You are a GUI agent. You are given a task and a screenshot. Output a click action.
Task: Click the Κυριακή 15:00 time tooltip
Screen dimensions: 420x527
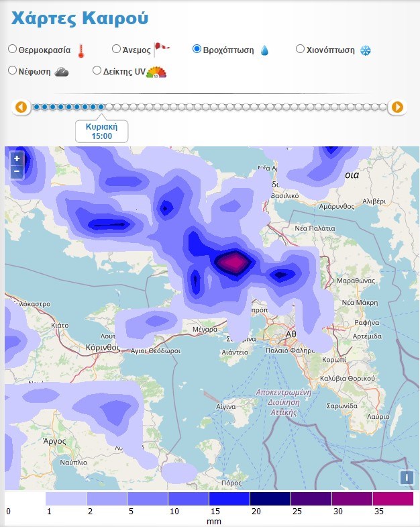(x=101, y=131)
